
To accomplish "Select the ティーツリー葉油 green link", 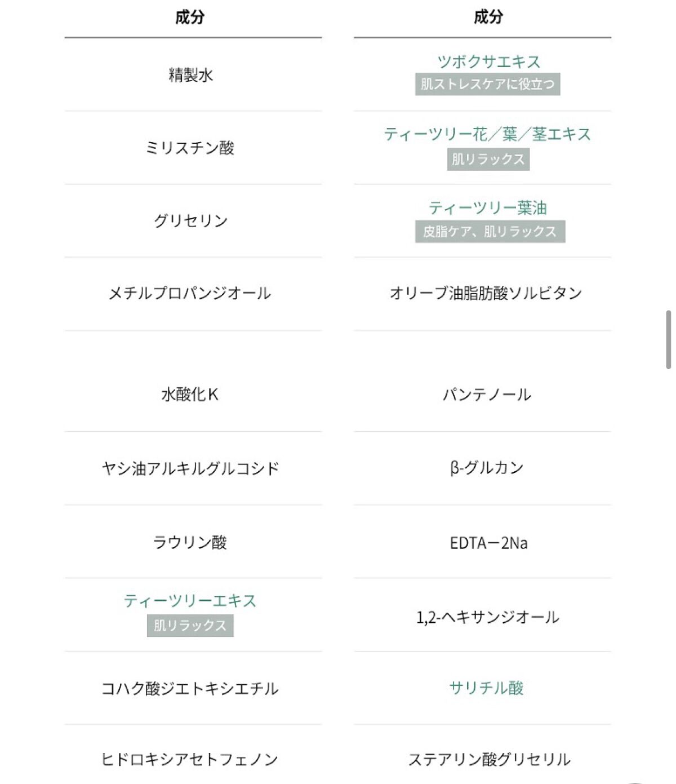I will coord(488,208).
